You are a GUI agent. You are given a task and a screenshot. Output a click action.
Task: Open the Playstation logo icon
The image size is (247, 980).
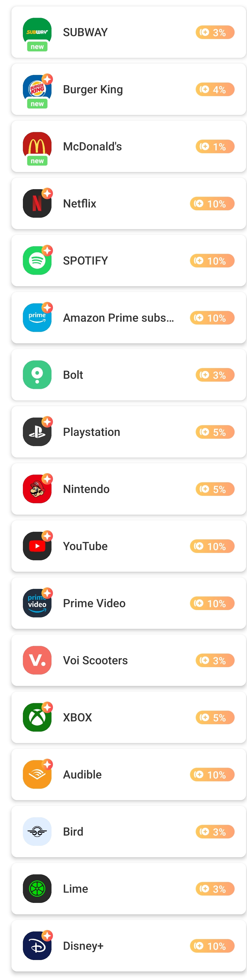[37, 431]
